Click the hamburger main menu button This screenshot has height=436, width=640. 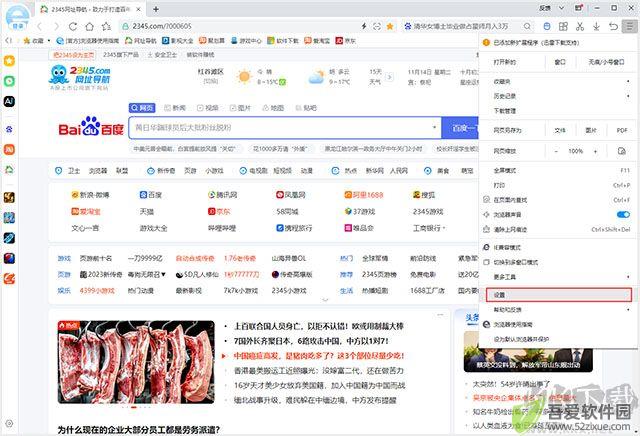click(x=629, y=26)
